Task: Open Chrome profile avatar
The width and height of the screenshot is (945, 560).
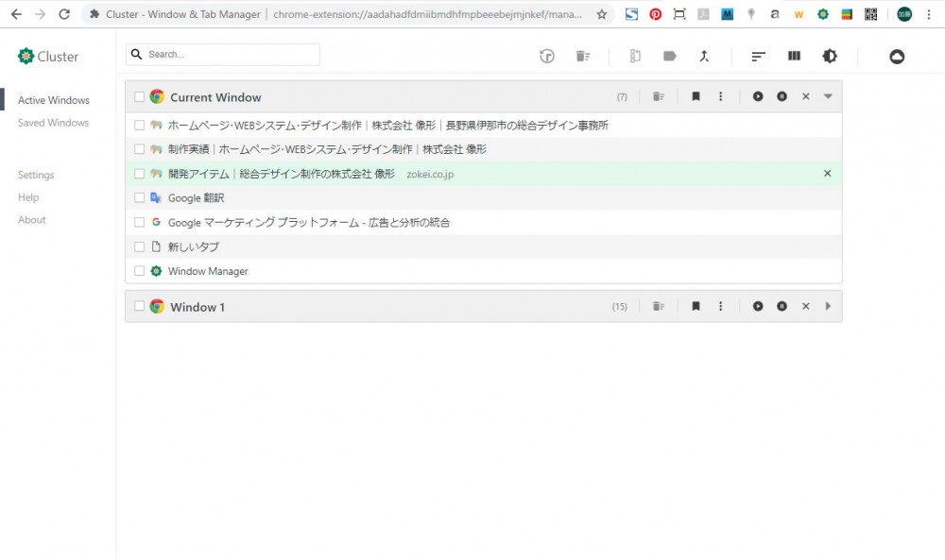Action: [904, 14]
